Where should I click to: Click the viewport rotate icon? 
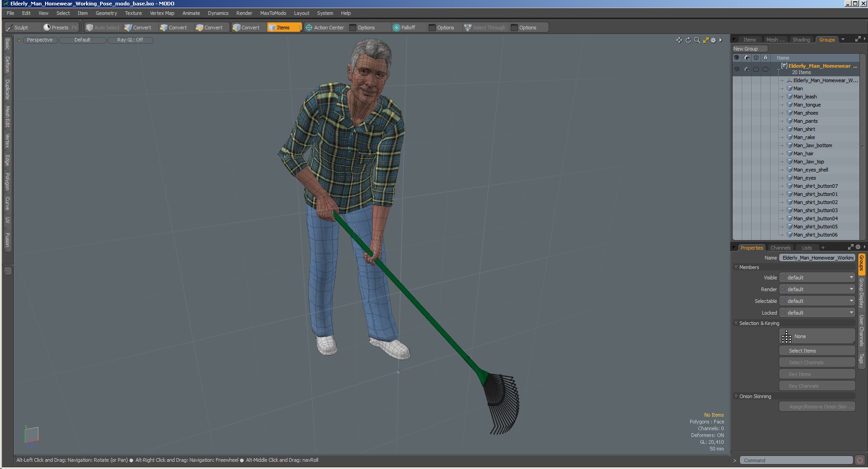pos(688,40)
